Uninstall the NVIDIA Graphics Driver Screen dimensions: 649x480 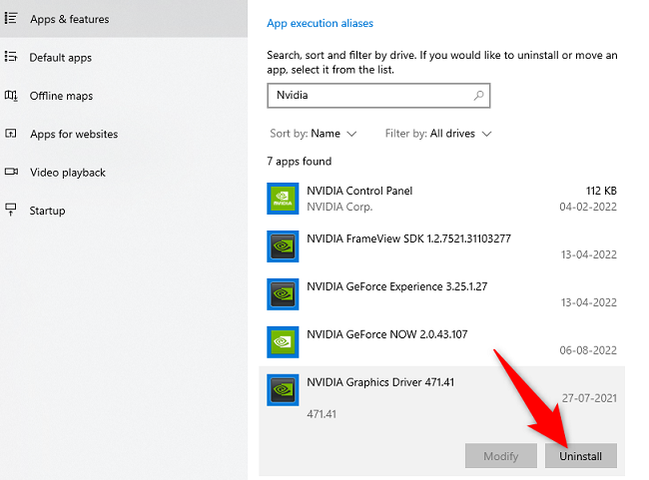[x=581, y=456]
